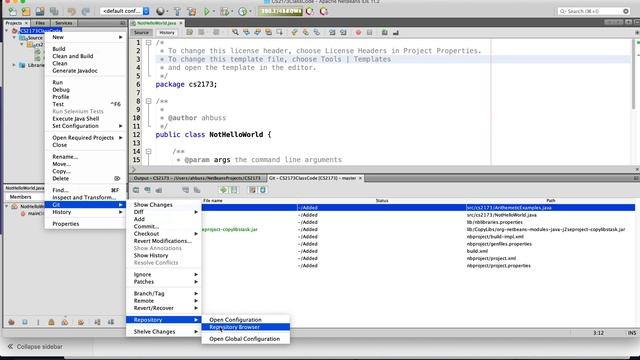Click the Refresh Status icon in Git panel

136,190
